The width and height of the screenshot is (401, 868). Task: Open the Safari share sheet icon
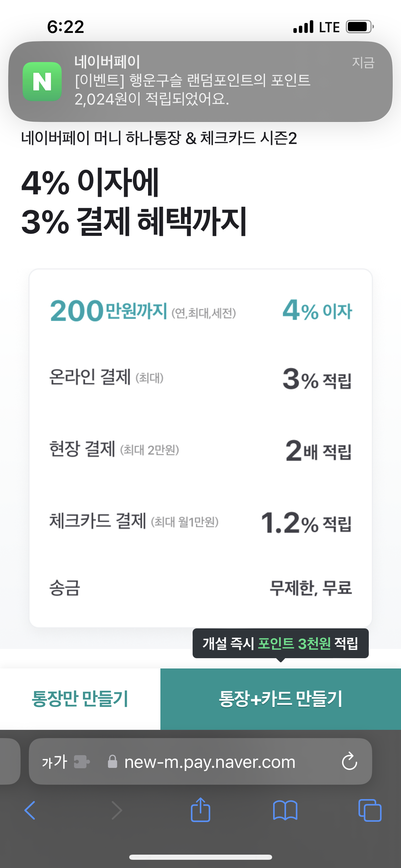coord(200,810)
